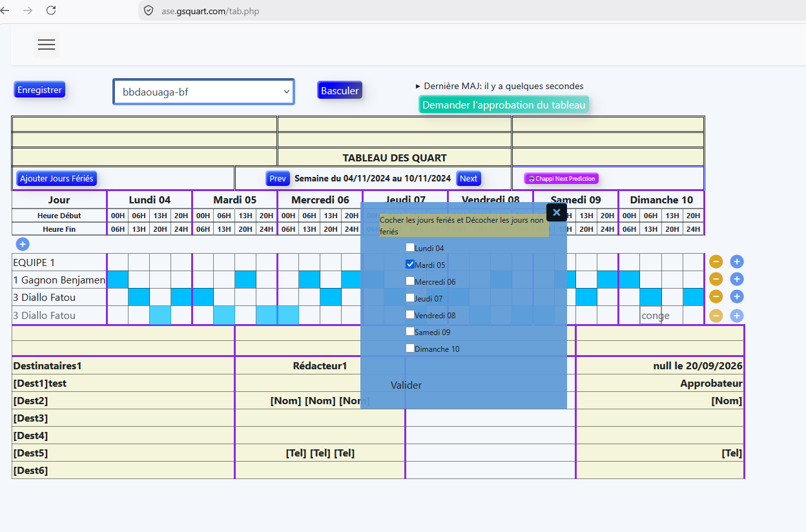
Task: Open the hamburger navigation menu
Action: pyautogui.click(x=46, y=45)
